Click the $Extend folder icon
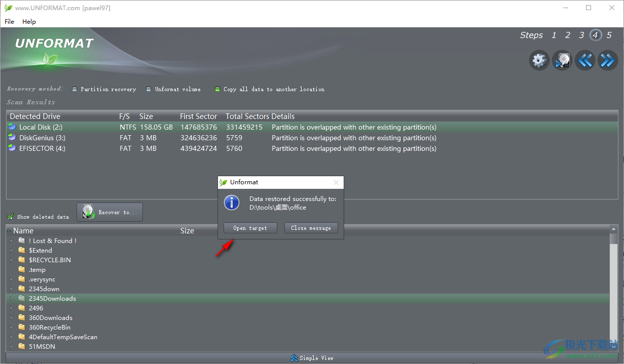This screenshot has width=624, height=364. pos(21,250)
